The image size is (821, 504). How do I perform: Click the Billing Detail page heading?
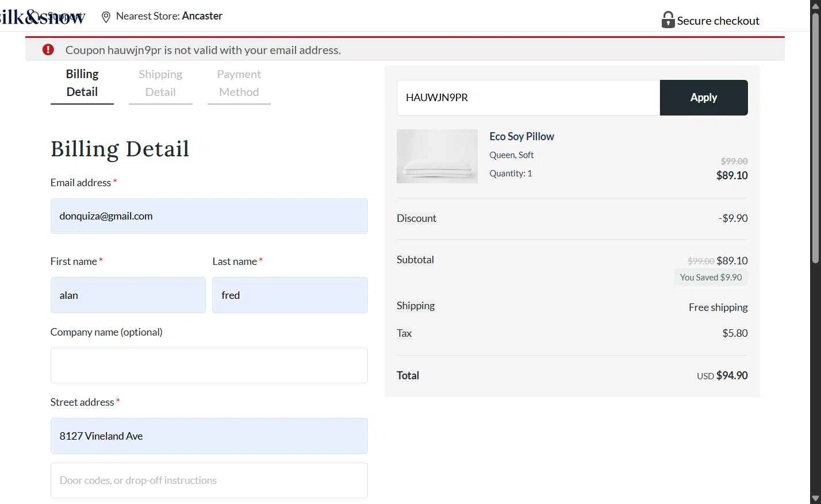pos(120,149)
